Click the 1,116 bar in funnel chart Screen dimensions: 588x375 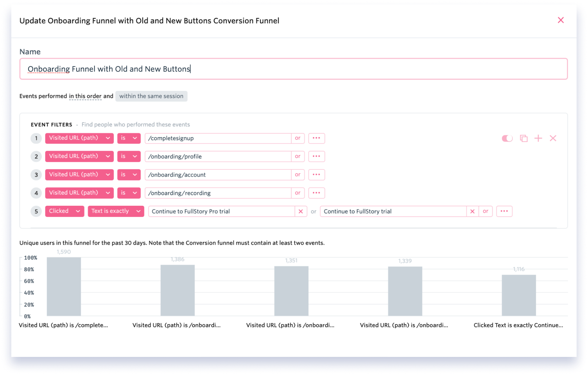[x=518, y=295]
